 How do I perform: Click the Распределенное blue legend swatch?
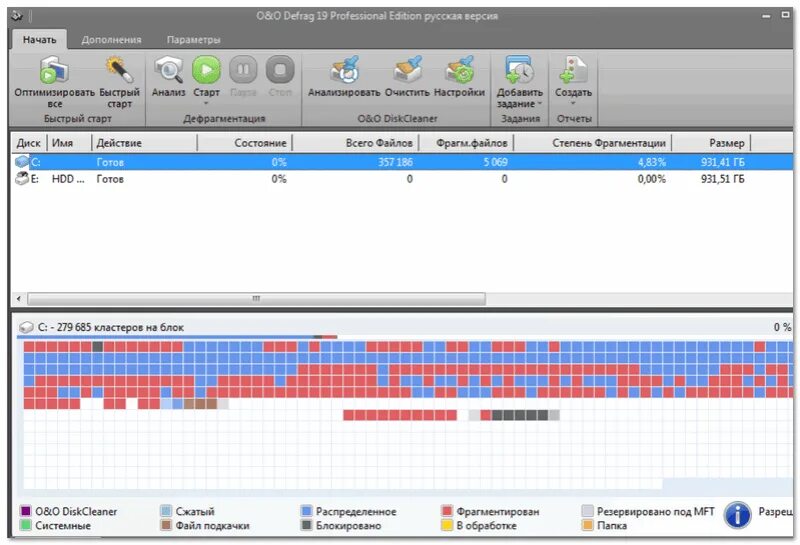point(306,511)
